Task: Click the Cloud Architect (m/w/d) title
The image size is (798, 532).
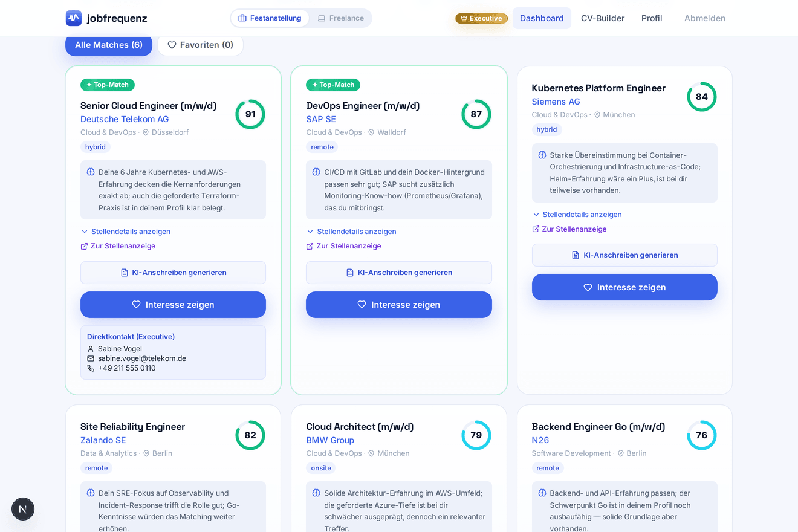Action: point(360,427)
